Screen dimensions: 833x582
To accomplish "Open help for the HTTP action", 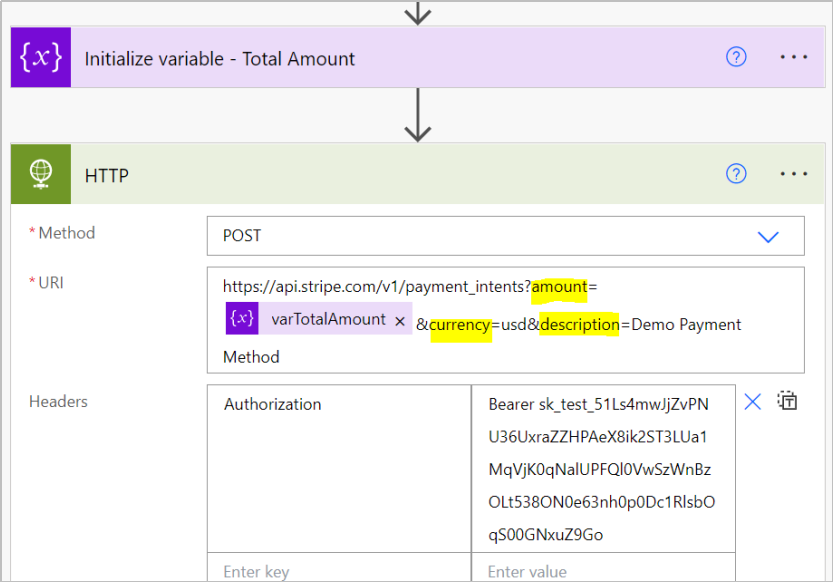I will [x=736, y=173].
